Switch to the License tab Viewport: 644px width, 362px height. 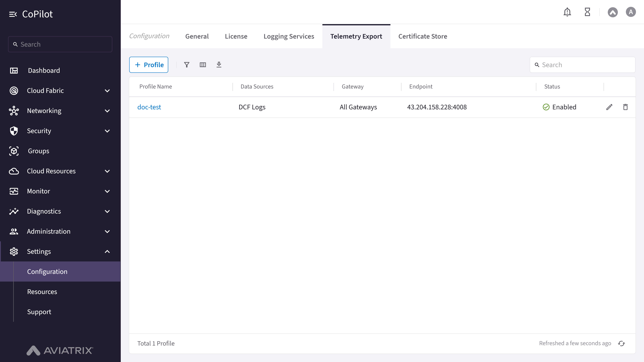click(236, 36)
